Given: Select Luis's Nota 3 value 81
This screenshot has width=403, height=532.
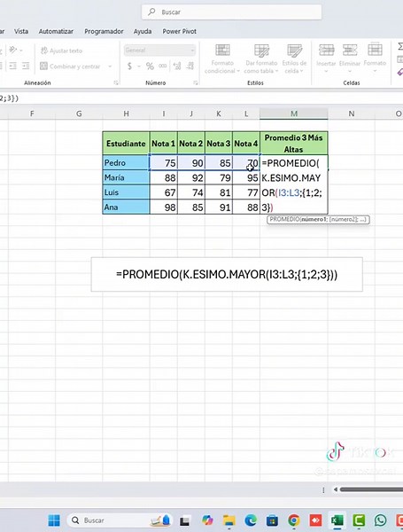Looking at the screenshot, I should pos(219,192).
